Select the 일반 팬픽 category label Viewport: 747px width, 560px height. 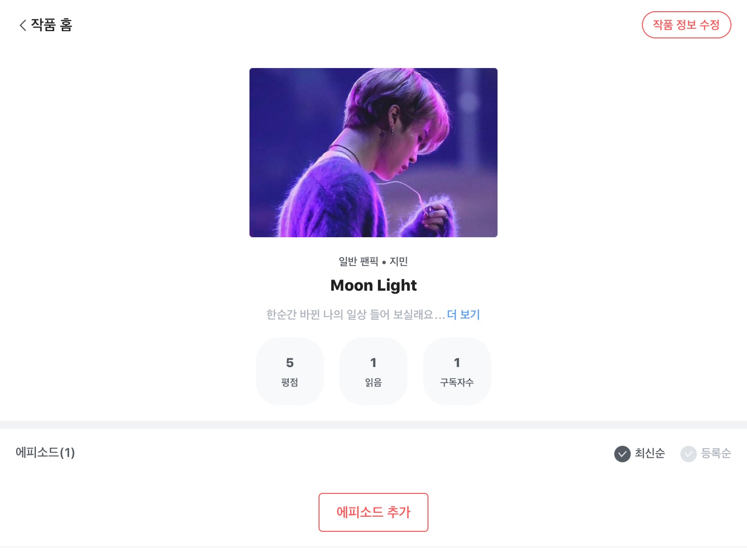tap(358, 262)
